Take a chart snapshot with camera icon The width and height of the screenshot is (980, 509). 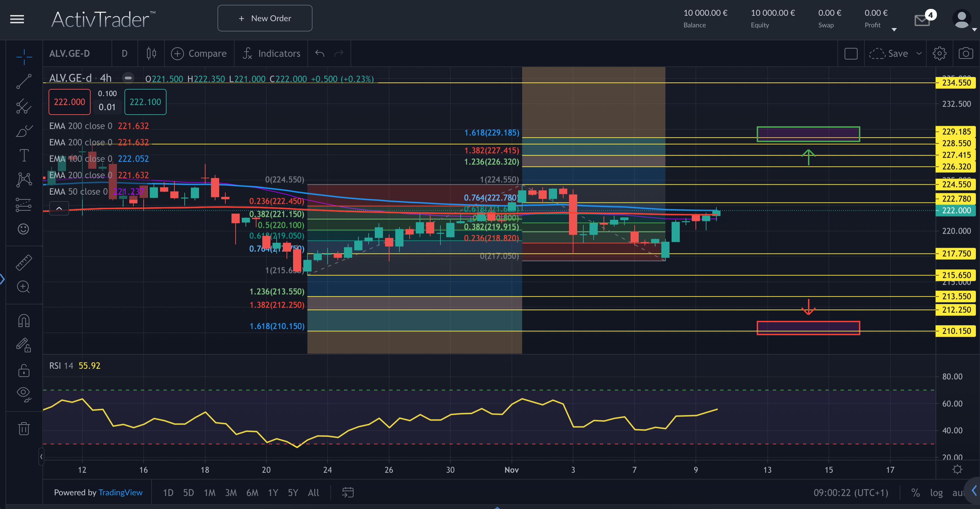pos(966,53)
